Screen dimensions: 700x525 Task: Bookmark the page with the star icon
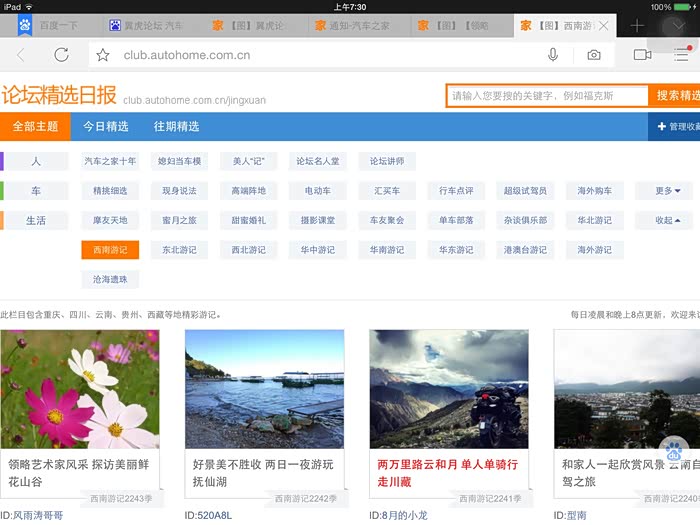103,55
